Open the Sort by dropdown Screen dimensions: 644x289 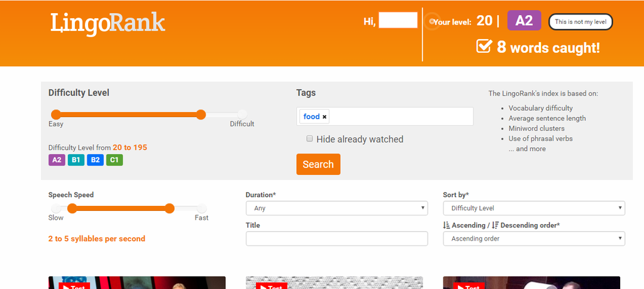click(x=534, y=208)
